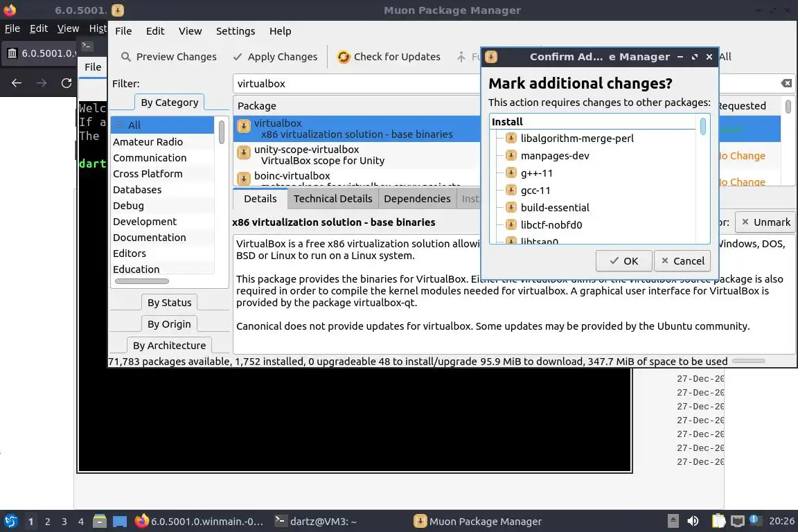Click the show desktop taskbar icon
The width and height of the screenshot is (798, 532).
(x=120, y=522)
